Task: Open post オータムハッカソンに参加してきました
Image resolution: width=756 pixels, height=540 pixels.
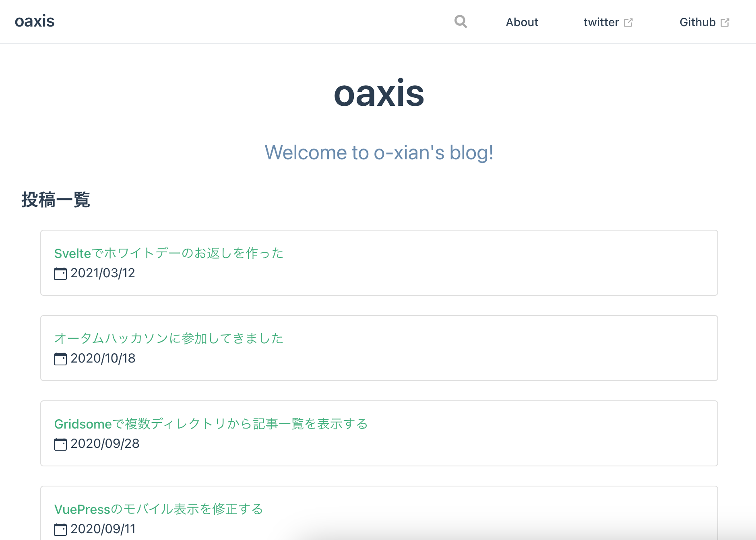Action: tap(169, 338)
